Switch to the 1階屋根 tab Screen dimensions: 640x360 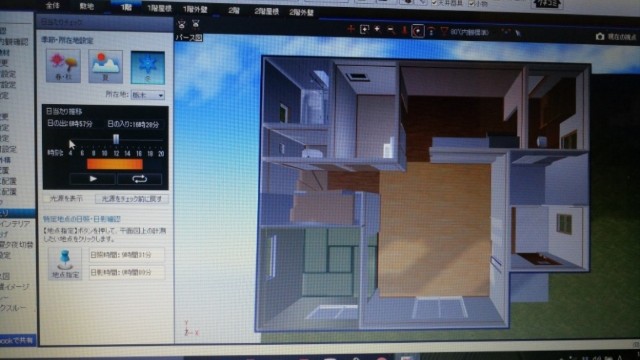[x=159, y=9]
